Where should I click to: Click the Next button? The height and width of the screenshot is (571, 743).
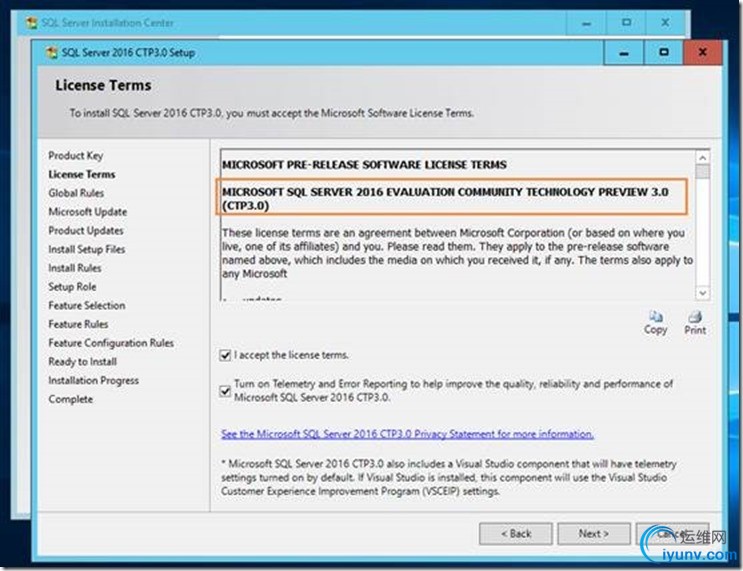click(594, 534)
